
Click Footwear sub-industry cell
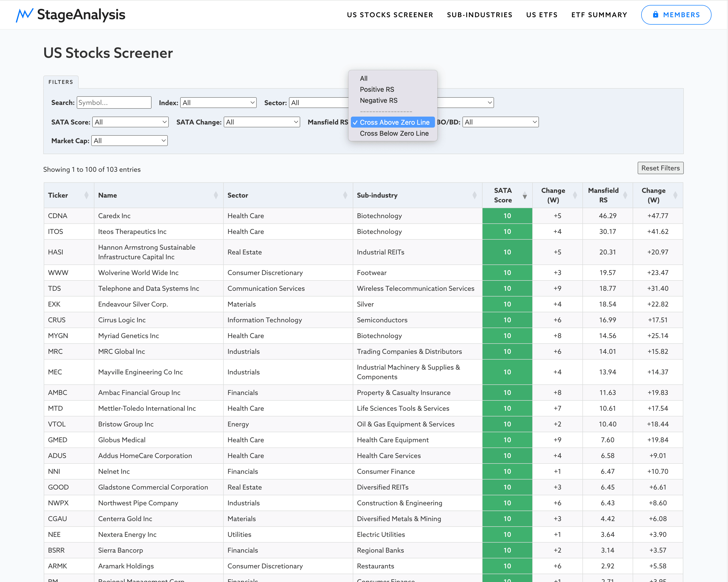tap(417, 273)
